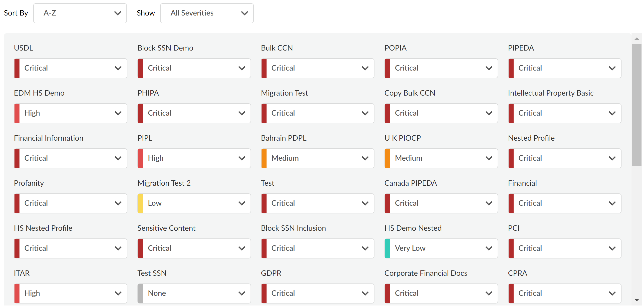Viewport: 644px width, 306px height.
Task: Expand the USDL severity dropdown
Action: pyautogui.click(x=71, y=68)
